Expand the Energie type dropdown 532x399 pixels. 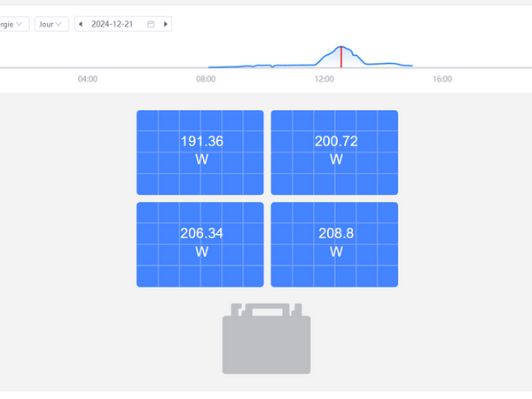coord(13,24)
